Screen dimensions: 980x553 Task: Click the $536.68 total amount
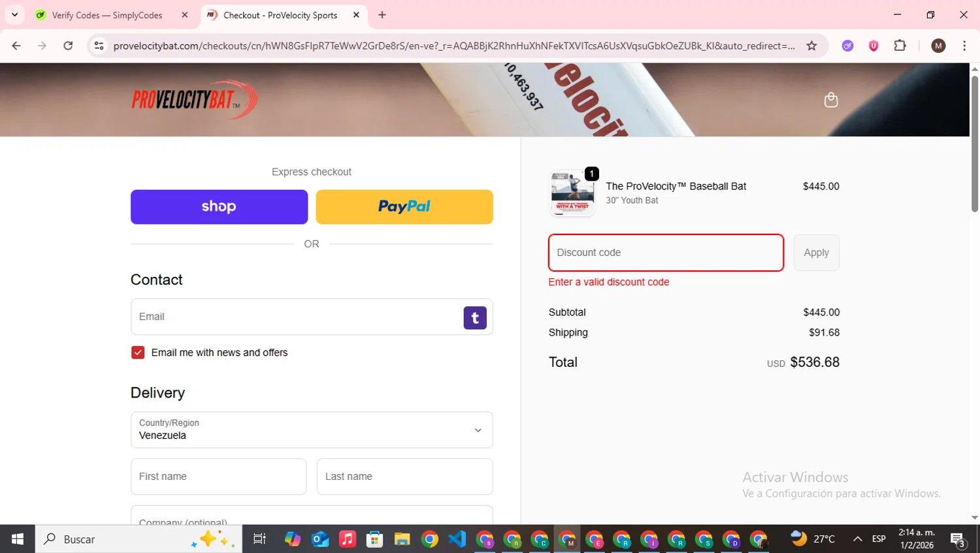[815, 362]
